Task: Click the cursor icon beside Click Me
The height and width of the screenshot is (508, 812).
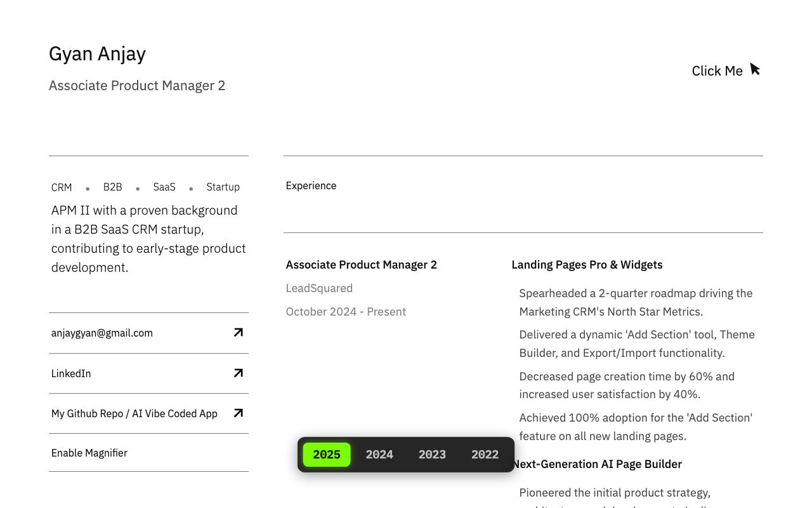Action: pyautogui.click(x=755, y=69)
